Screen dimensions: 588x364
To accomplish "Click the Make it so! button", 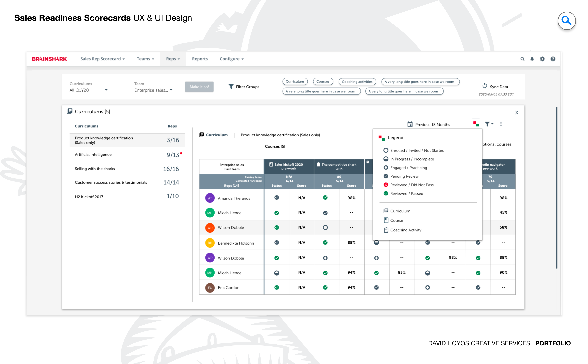I will click(x=199, y=87).
